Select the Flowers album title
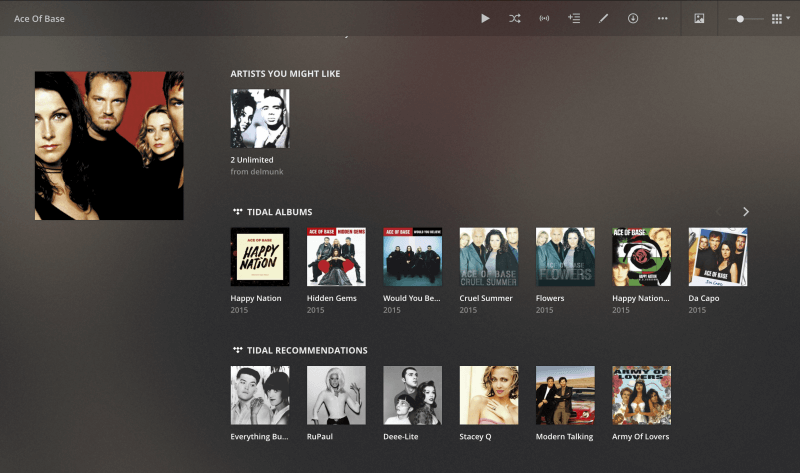This screenshot has width=800, height=473. pos(550,298)
